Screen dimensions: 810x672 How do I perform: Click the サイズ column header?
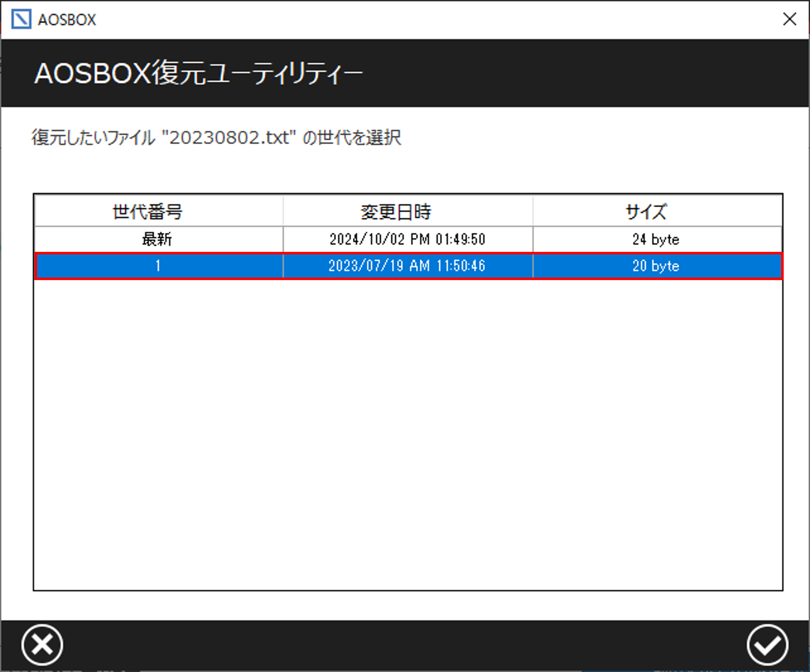pos(657,211)
